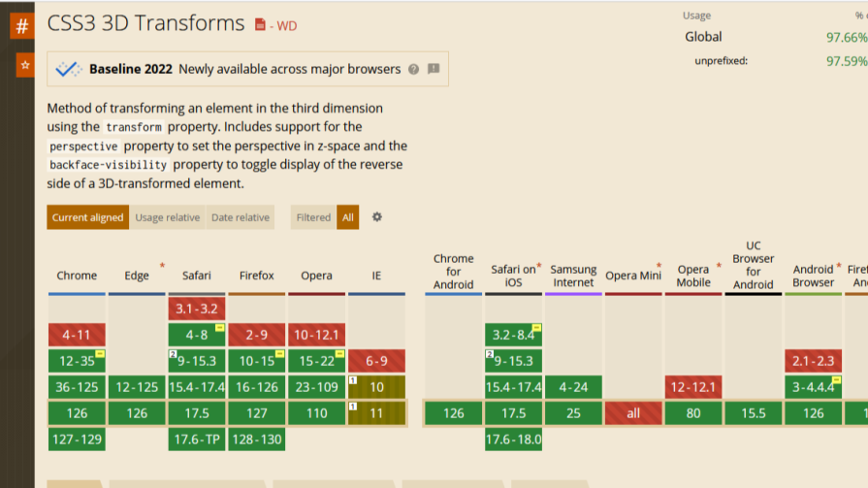868x488 pixels.
Task: Click the Baseline feedback flag icon
Action: coord(434,69)
